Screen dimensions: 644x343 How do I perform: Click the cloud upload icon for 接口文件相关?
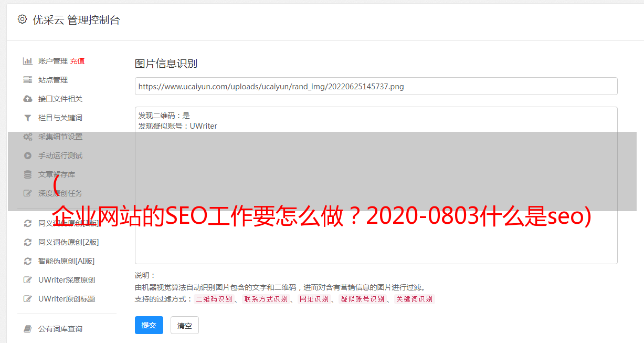point(28,99)
